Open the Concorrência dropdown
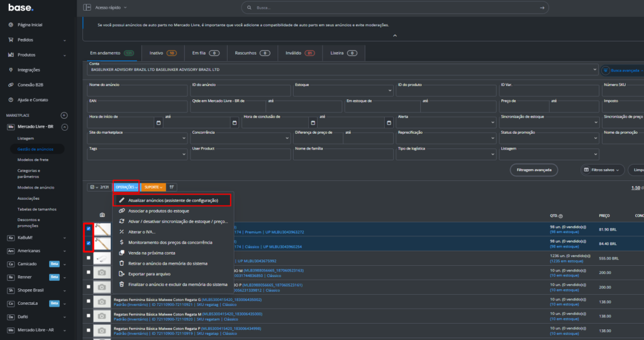Viewport: 644px width, 340px height. pyautogui.click(x=240, y=138)
